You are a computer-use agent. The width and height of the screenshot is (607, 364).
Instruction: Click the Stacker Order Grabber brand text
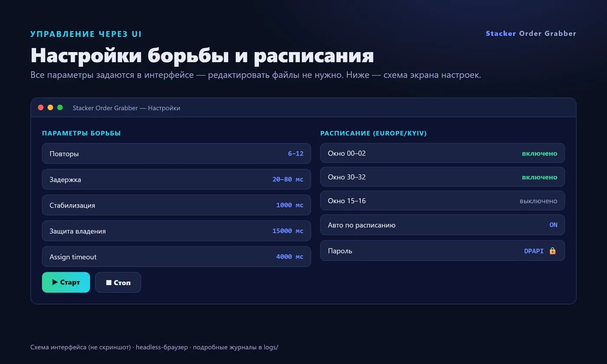531,33
